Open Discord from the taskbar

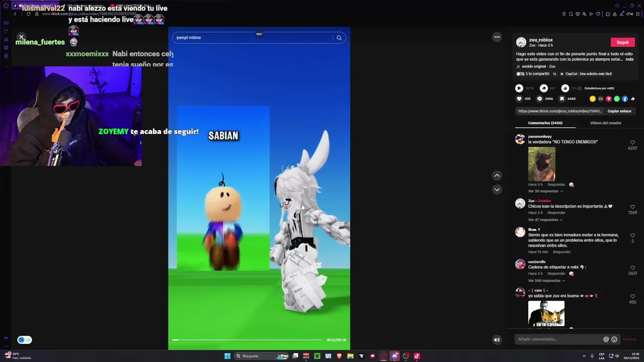tap(394, 356)
